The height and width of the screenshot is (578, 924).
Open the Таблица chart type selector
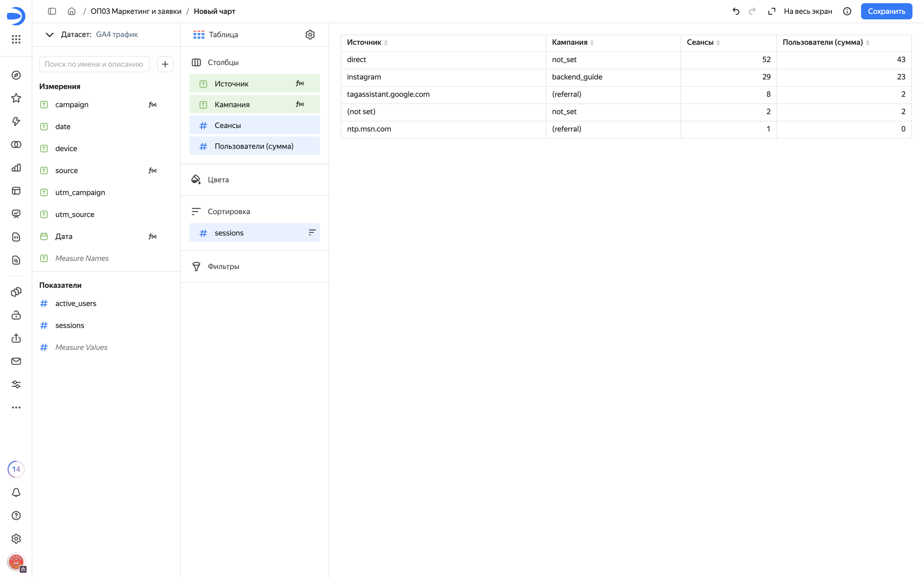pos(216,35)
